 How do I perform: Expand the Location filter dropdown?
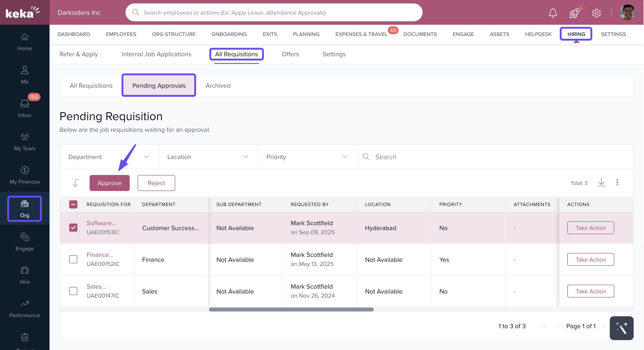click(208, 157)
